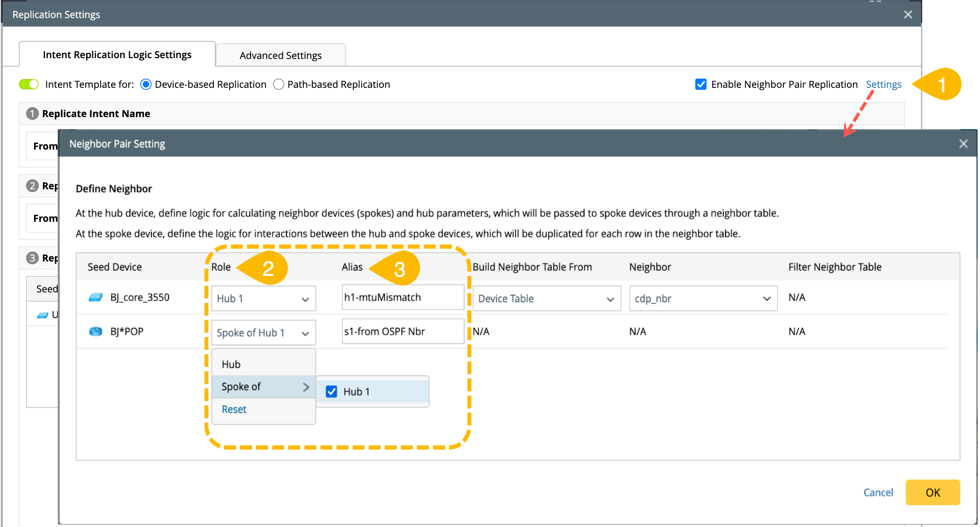The width and height of the screenshot is (980, 527).
Task: Click the step 2 number badge
Action: (x=32, y=186)
